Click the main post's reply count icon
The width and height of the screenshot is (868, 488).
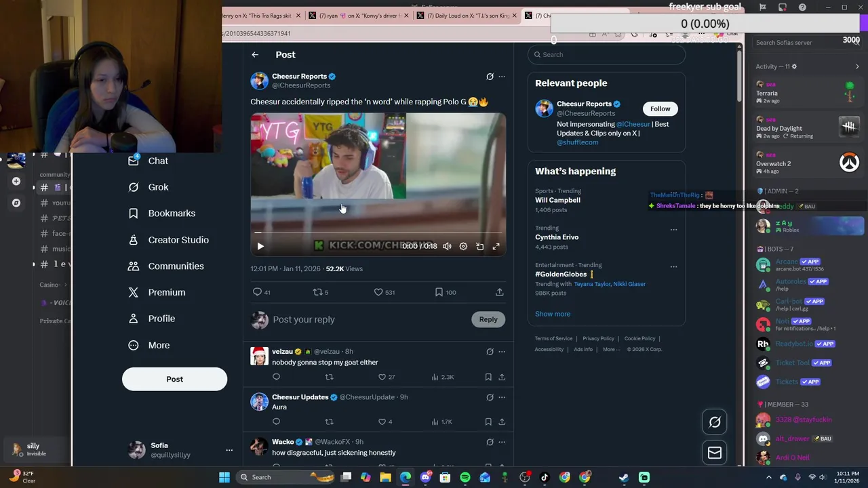tap(257, 292)
